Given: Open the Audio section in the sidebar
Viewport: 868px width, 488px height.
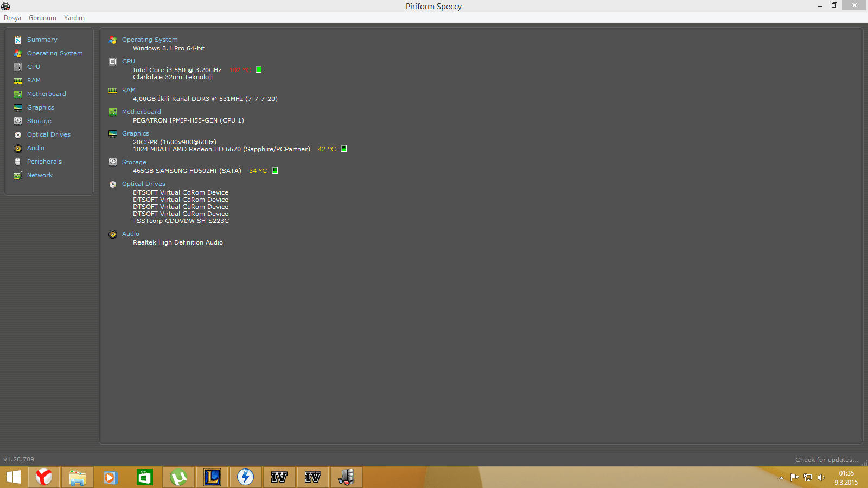Looking at the screenshot, I should click(x=36, y=148).
